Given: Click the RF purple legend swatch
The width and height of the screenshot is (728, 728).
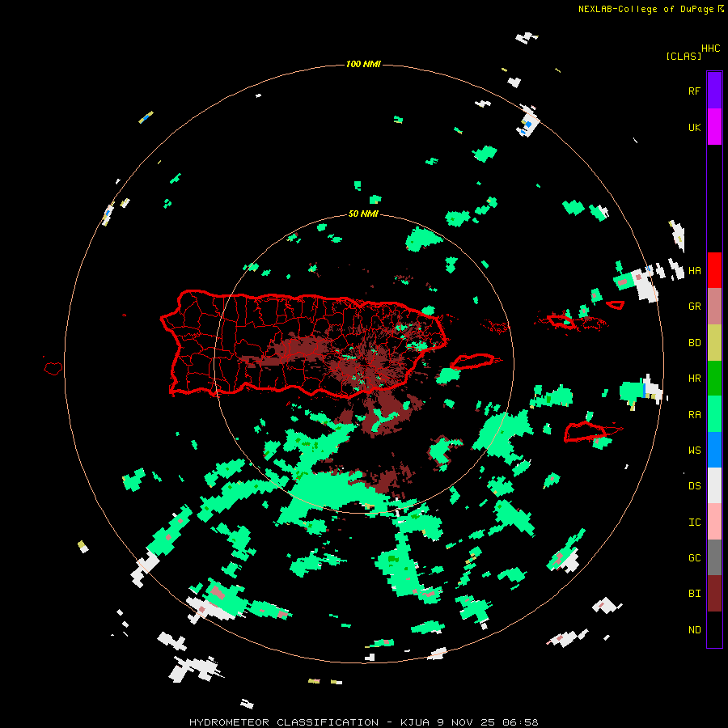Looking at the screenshot, I should 714,91.
